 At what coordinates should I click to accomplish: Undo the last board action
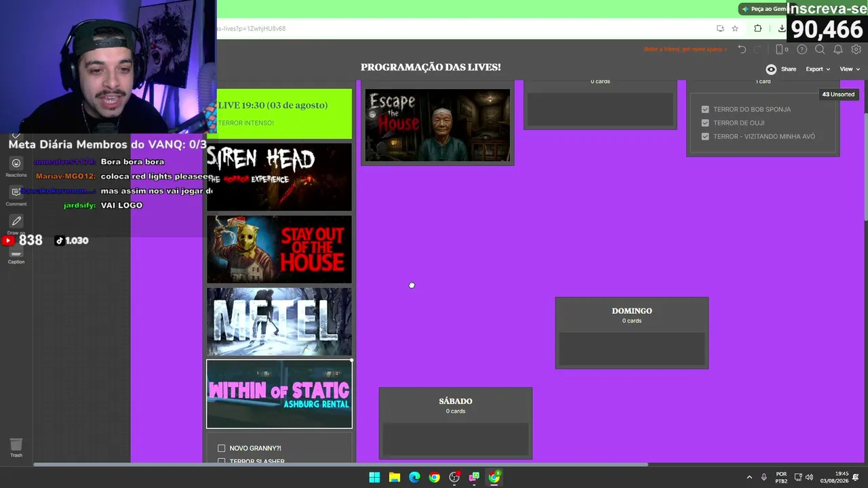(x=742, y=49)
